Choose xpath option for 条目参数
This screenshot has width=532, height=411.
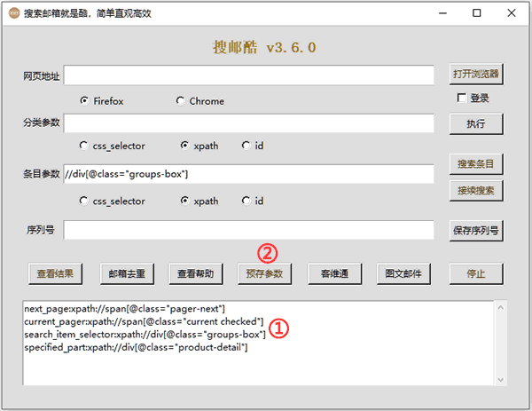point(185,201)
